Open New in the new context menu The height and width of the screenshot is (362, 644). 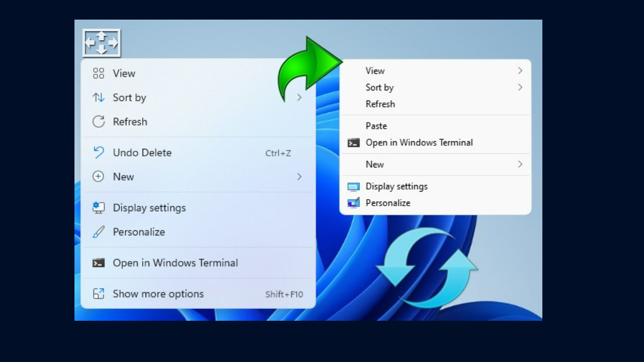[198, 176]
